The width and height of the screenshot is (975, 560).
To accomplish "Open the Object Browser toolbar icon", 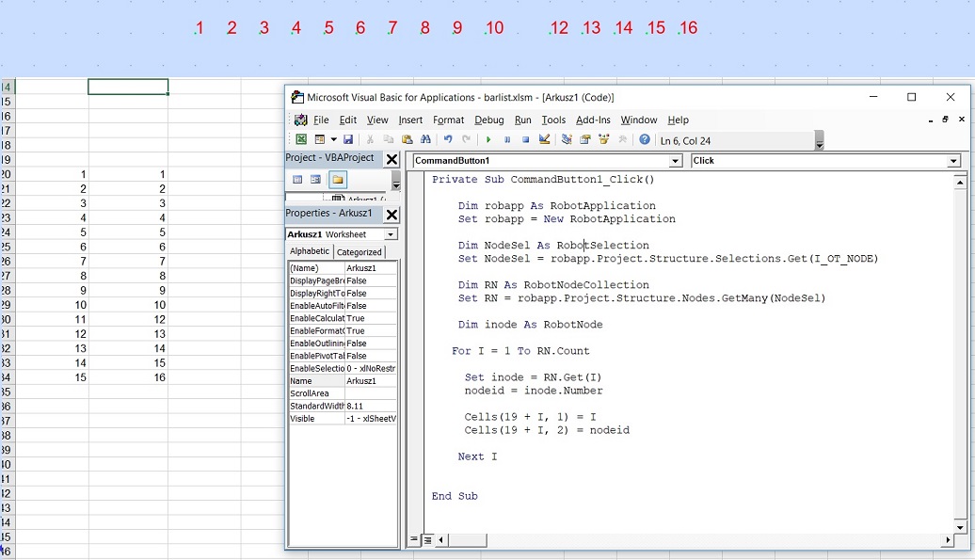I will tap(604, 140).
